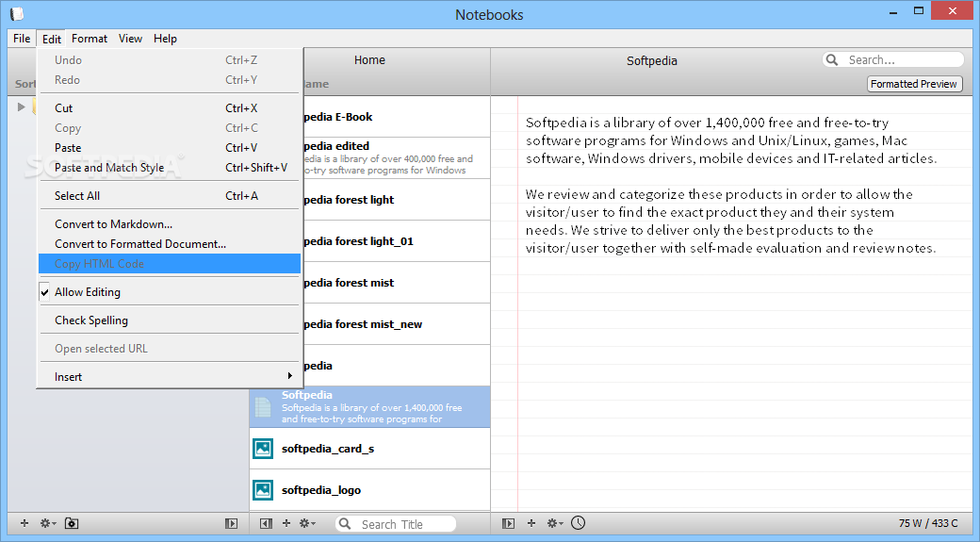
Task: Click the 'We review and categorize' paragraph
Action: (x=731, y=222)
